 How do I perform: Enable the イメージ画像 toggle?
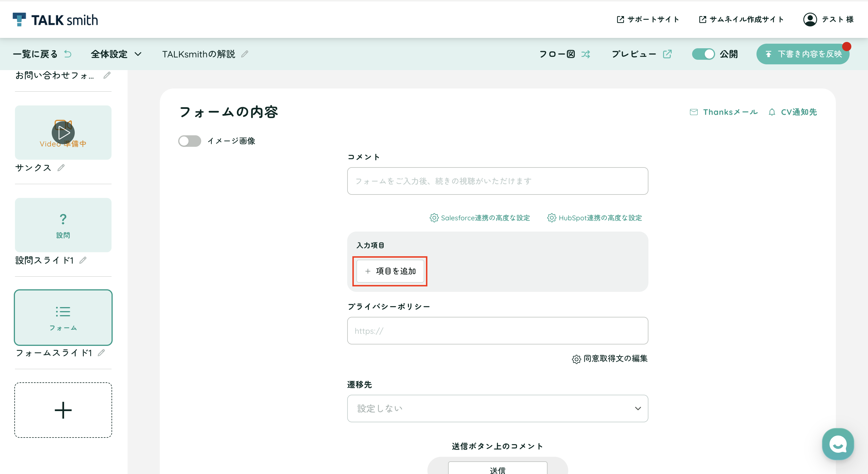click(x=190, y=141)
